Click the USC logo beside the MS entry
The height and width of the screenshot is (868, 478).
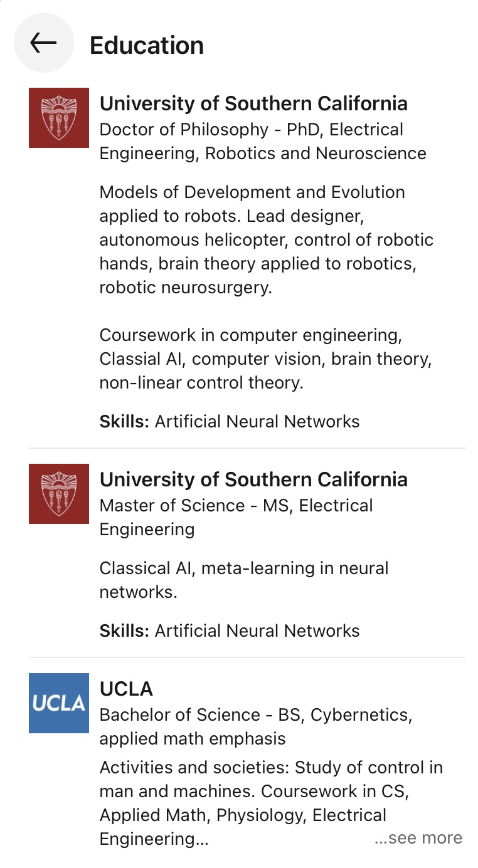tap(59, 494)
